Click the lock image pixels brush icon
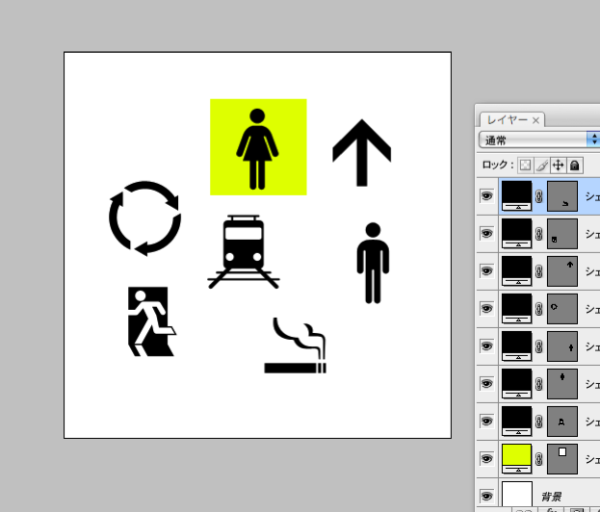 coord(543,165)
